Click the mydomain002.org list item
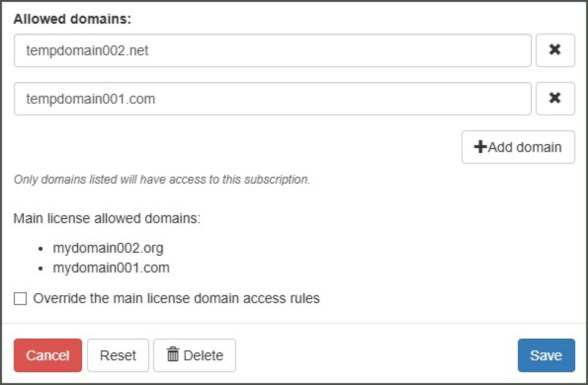The height and width of the screenshot is (385, 588). pos(108,248)
